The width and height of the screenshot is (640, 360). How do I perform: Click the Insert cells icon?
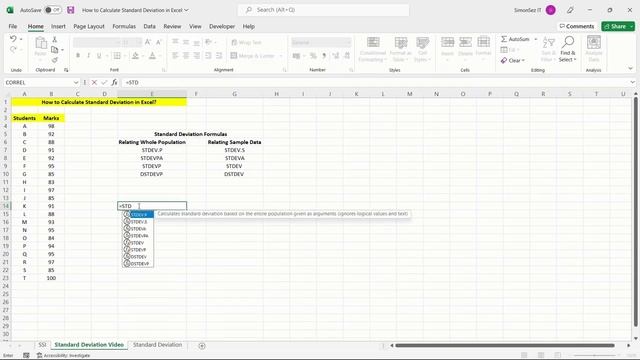pyautogui.click(x=447, y=42)
